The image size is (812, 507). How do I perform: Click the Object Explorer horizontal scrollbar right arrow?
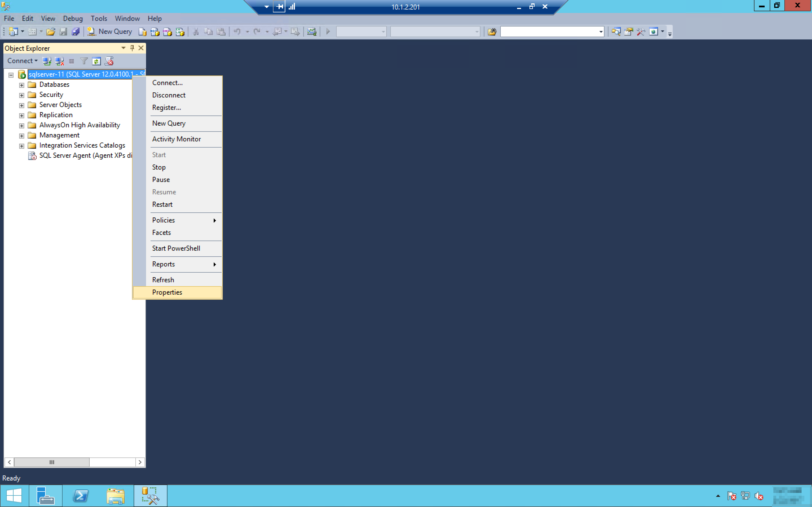(140, 462)
